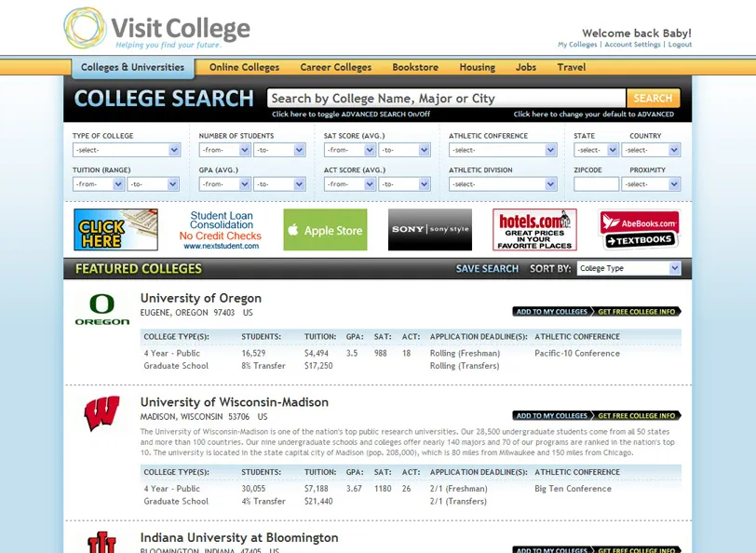Open Student Loan Consolidation ad
This screenshot has width=756, height=553.
click(221, 230)
